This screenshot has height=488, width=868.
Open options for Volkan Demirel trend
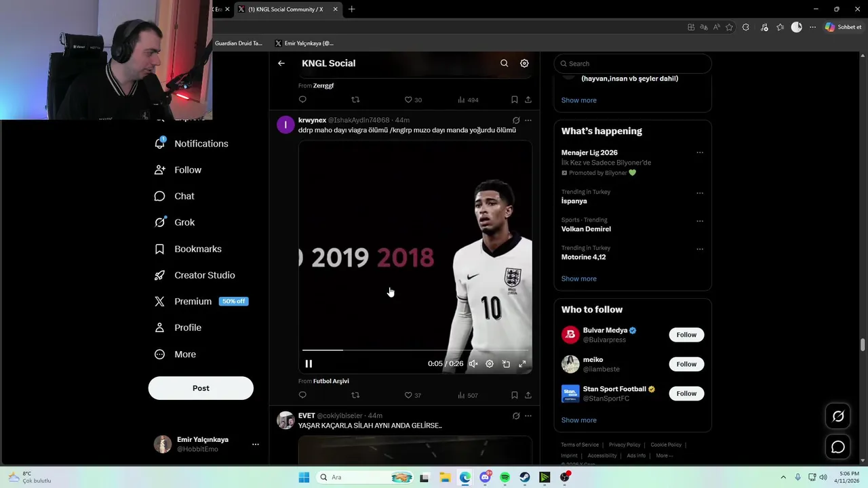click(700, 221)
